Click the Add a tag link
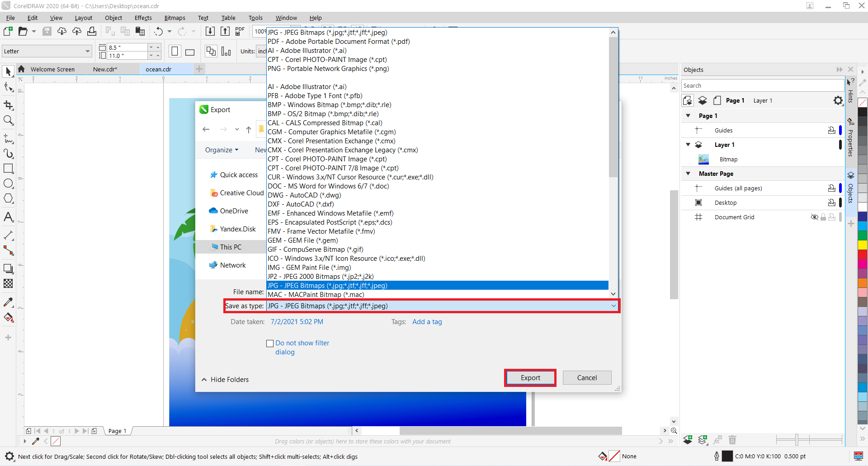 (x=427, y=322)
